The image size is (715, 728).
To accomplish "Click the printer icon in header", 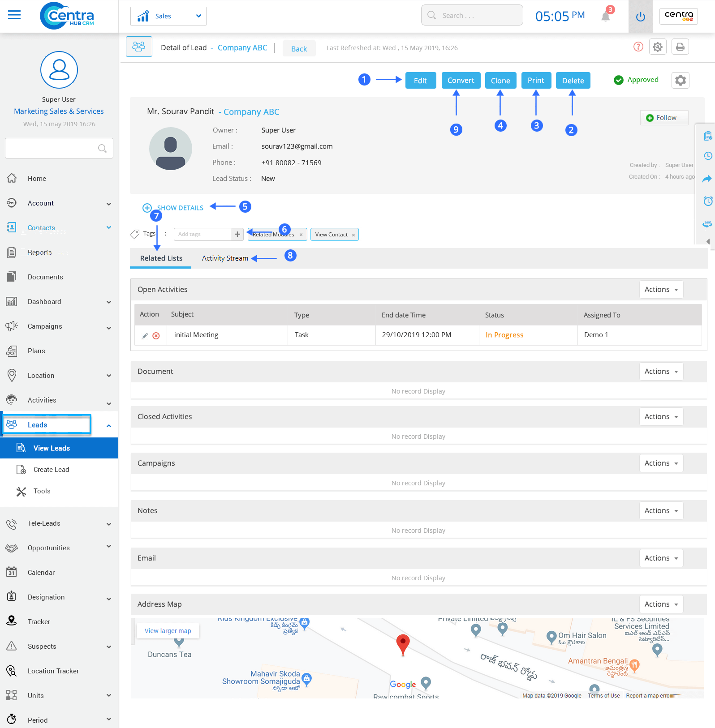I will (x=680, y=47).
